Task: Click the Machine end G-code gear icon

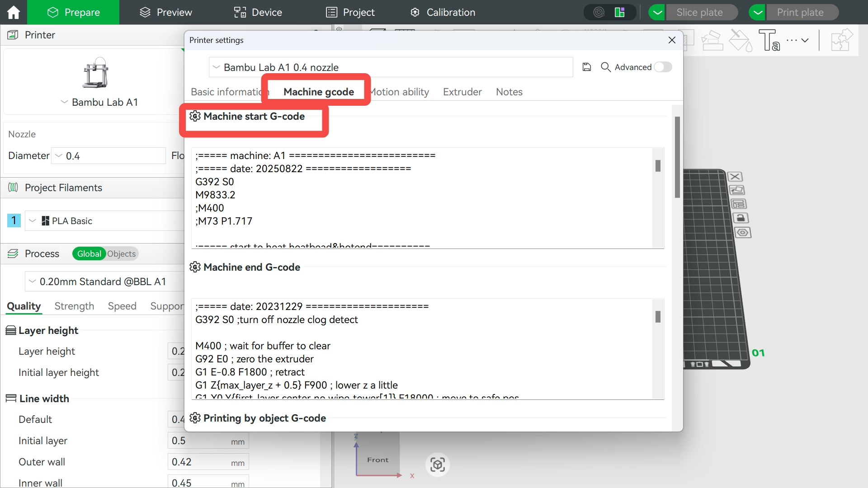Action: tap(195, 267)
